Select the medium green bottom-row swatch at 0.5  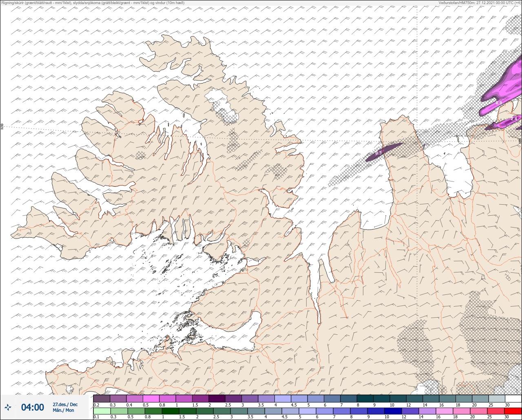pos(136,411)
